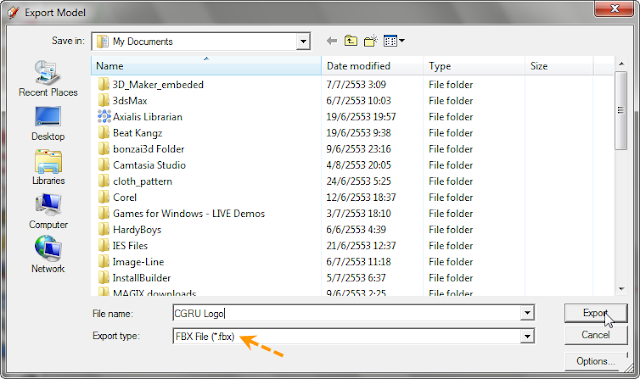
Task: Click the Export type label text
Action: point(116,336)
